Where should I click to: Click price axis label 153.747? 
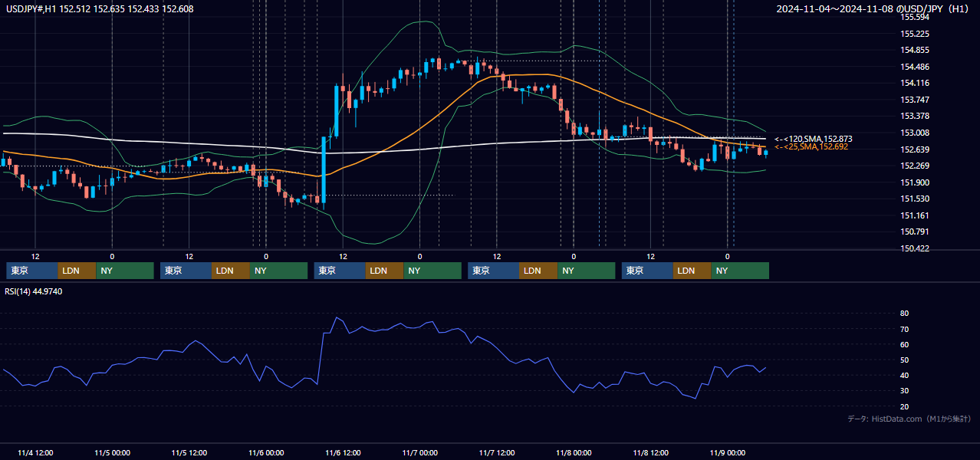click(x=914, y=100)
